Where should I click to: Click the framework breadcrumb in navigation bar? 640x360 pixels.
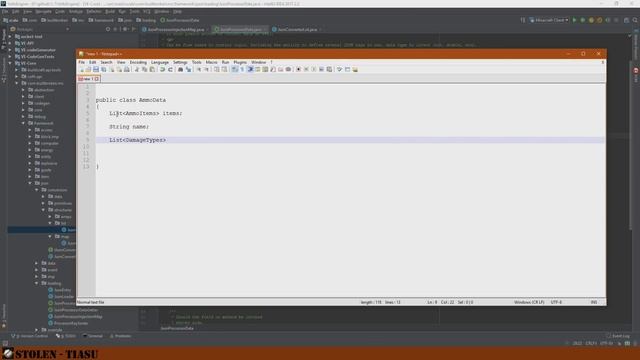(101, 20)
